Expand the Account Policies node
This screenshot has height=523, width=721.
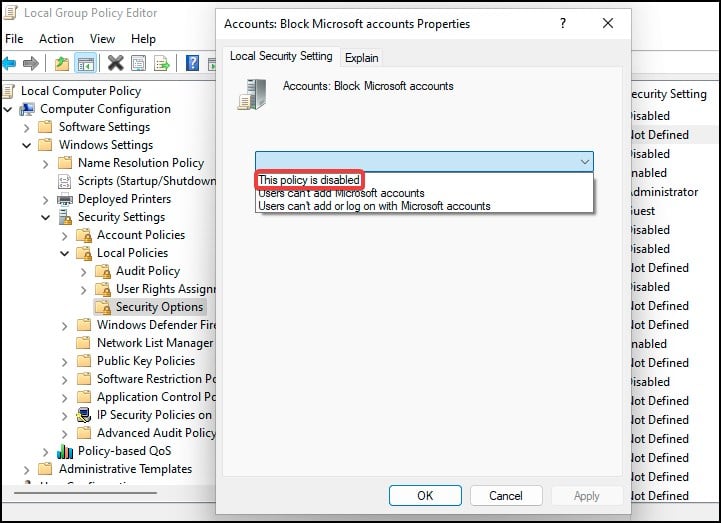pyautogui.click(x=64, y=236)
